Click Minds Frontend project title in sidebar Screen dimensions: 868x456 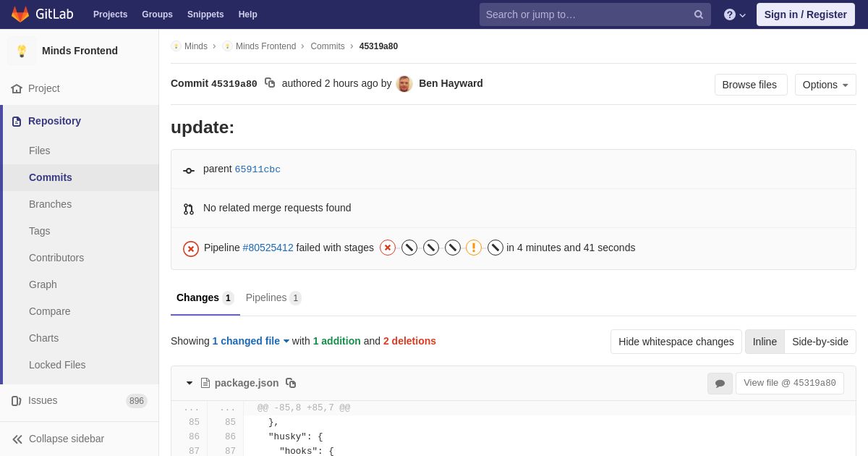pyautogui.click(x=80, y=51)
